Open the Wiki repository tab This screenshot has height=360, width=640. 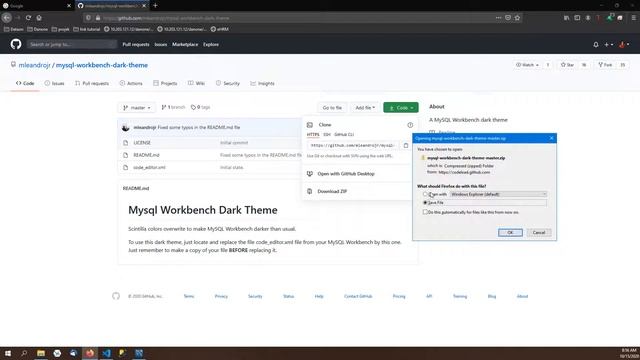[x=196, y=83]
